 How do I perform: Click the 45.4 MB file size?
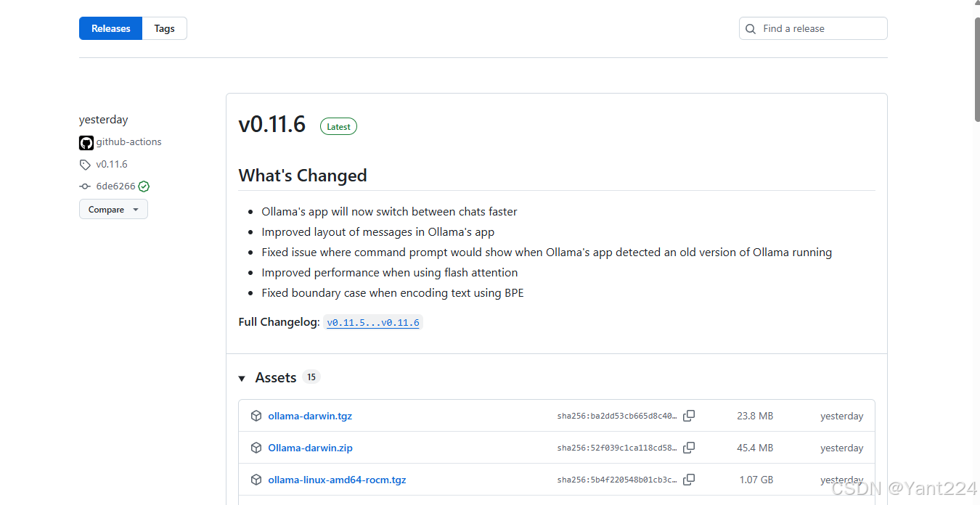[755, 448]
